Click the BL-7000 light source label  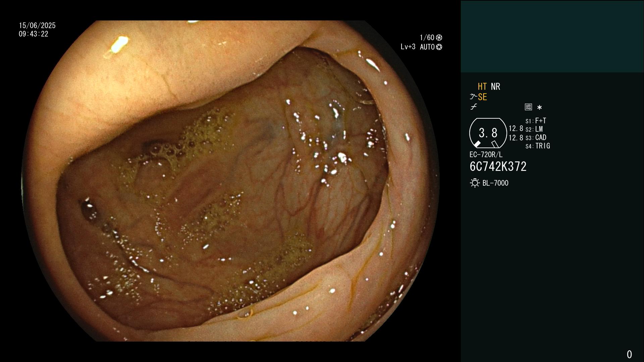pyautogui.click(x=495, y=183)
